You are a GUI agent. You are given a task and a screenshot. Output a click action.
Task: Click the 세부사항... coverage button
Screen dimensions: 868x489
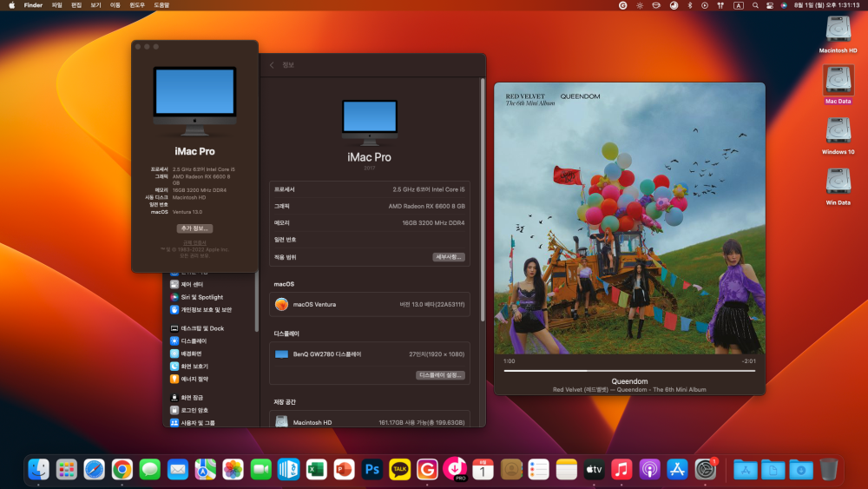tap(449, 257)
